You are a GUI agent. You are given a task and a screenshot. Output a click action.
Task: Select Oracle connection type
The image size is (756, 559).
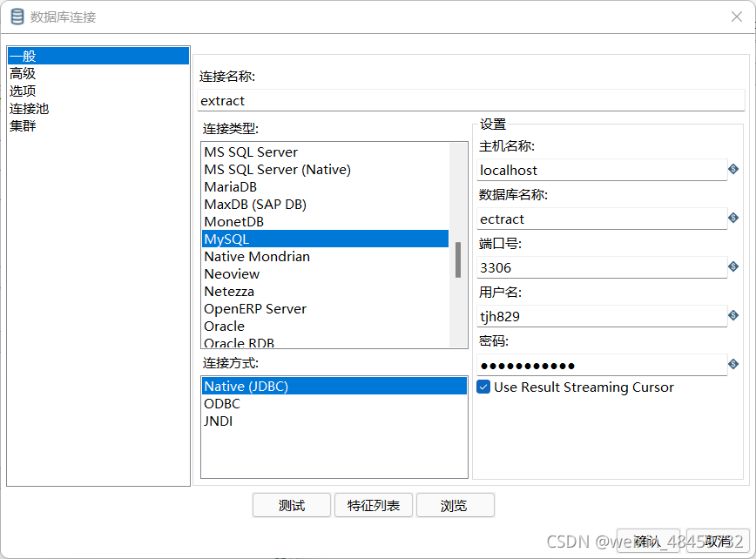326,326
